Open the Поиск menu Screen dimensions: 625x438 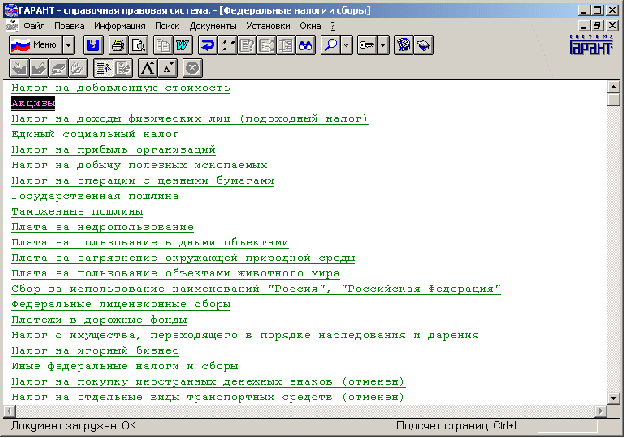pos(167,26)
